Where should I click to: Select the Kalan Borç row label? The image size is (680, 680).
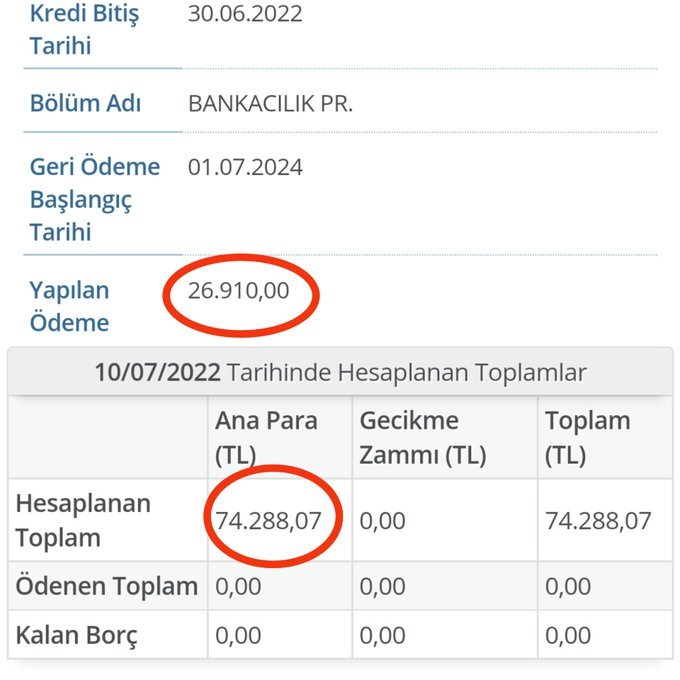click(x=77, y=635)
